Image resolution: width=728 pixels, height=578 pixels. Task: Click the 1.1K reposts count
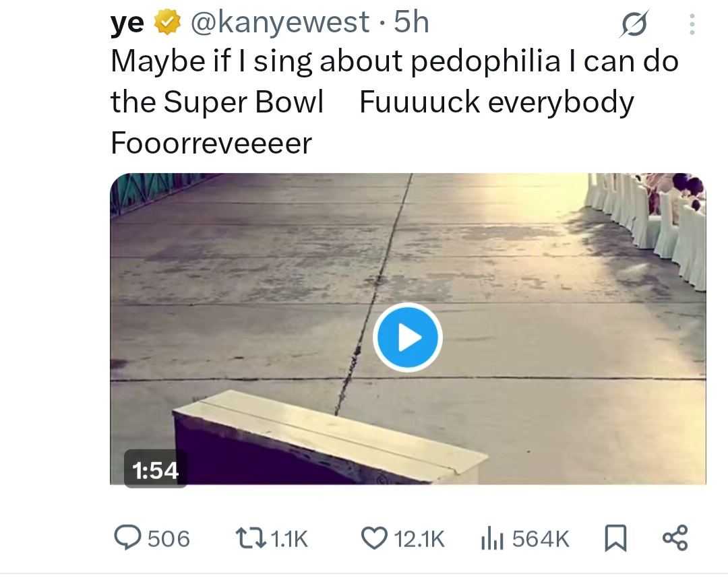[288, 538]
